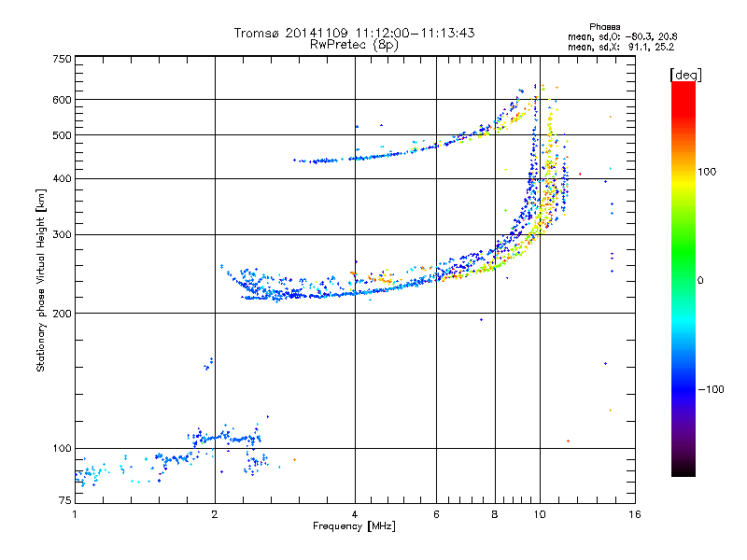Click y-axis tick label '75'

pos(65,500)
